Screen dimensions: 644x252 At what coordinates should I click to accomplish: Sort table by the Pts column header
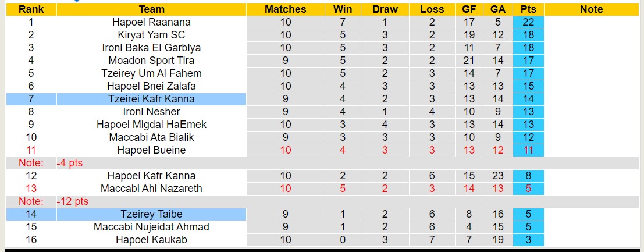click(528, 9)
